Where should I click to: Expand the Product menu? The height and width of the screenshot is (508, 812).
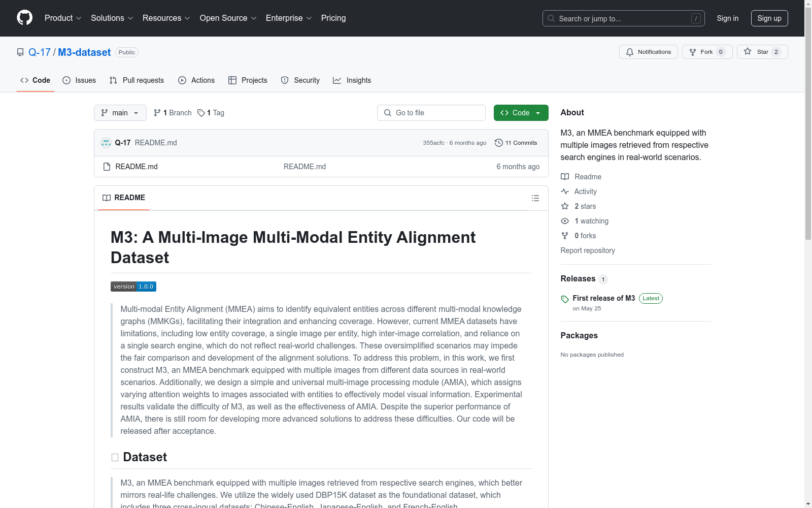(63, 18)
